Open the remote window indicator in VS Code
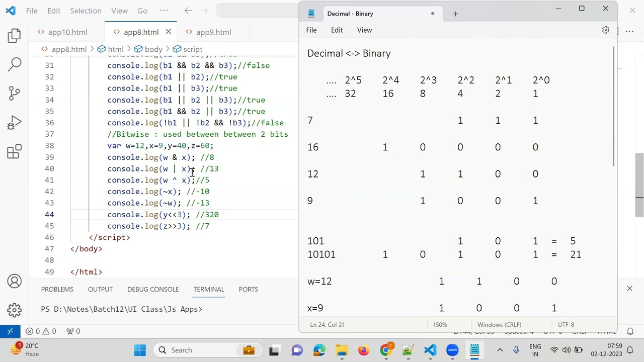Screen dimensions: 644x362 click(10, 331)
